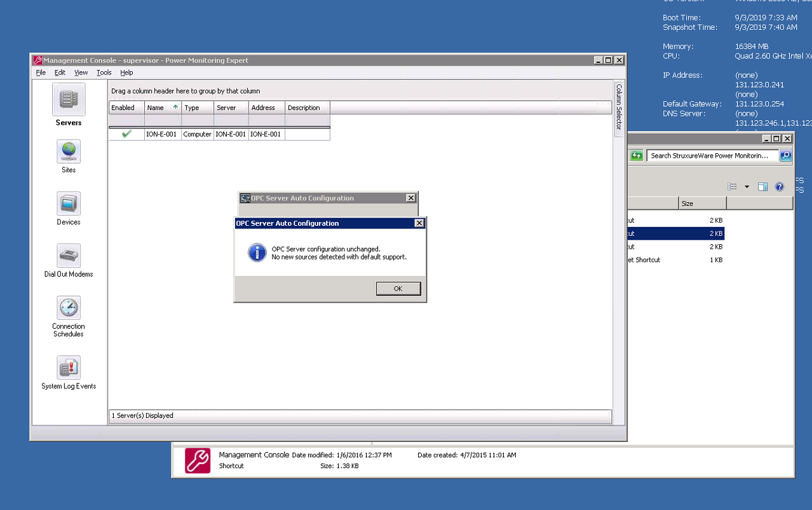Viewport: 812px width, 510px height.
Task: Click the filter cell under Name column
Action: pos(163,120)
